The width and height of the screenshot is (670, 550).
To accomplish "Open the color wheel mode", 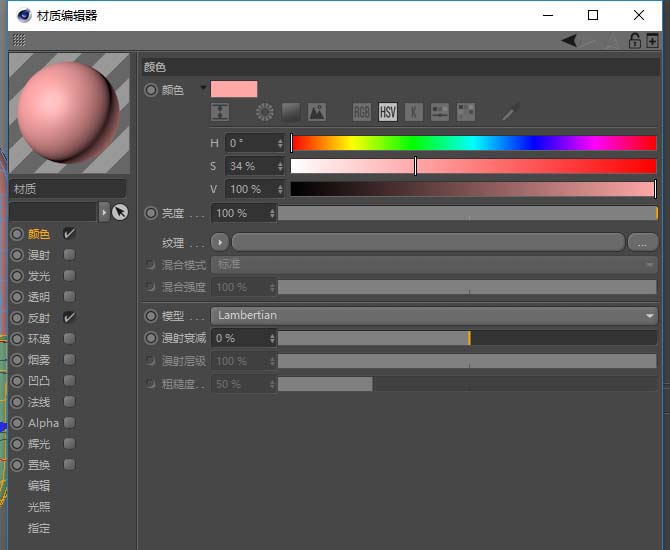I will 265,112.
